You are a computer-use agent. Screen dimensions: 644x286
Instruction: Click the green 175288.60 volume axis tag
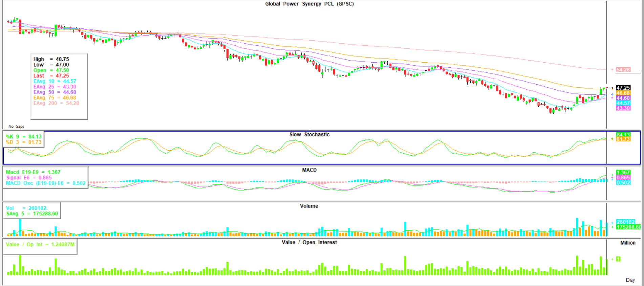tap(628, 227)
